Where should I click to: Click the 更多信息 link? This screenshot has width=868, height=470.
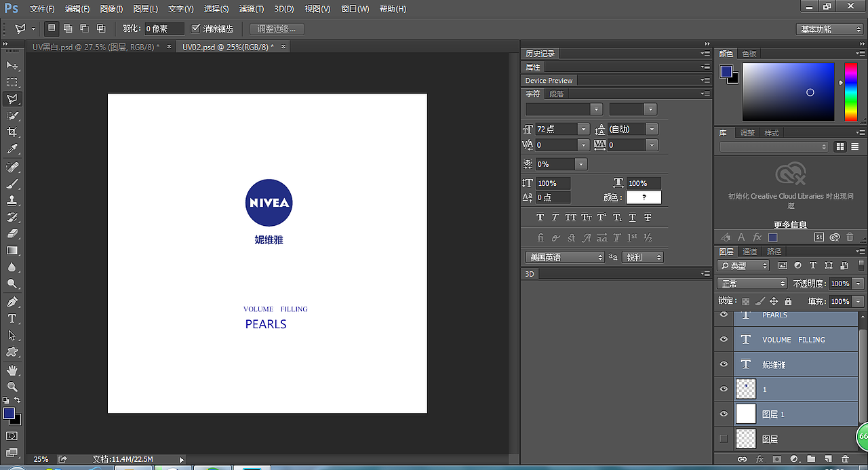(791, 224)
